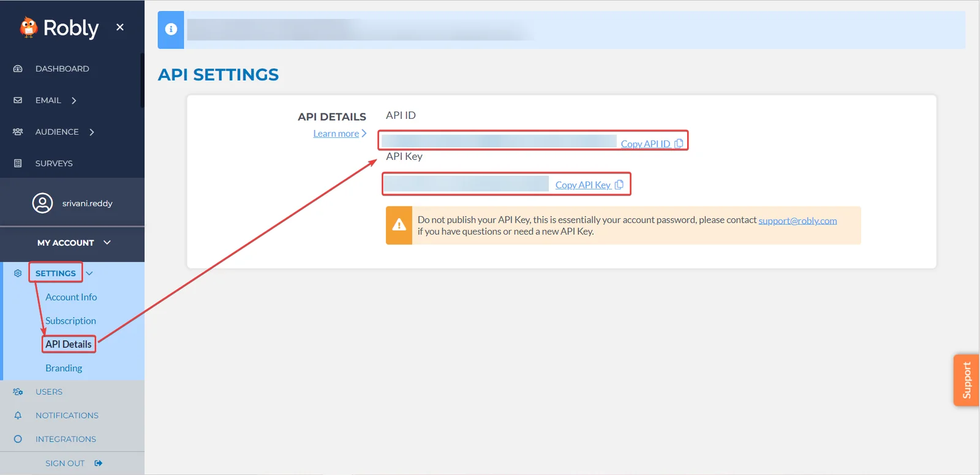Click the Notifications bell icon
980x475 pixels.
tap(18, 416)
